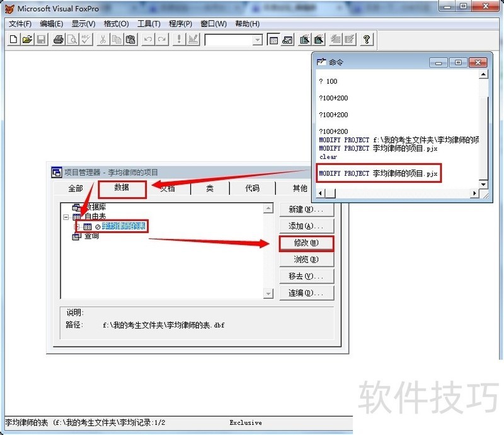Screen dimensions: 504x435
Task: Click the 'clear' line in Command window
Action: coord(328,157)
